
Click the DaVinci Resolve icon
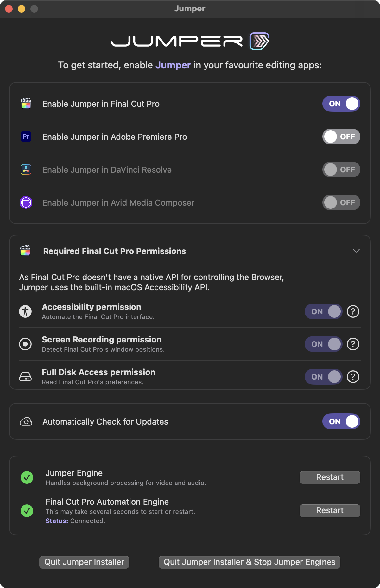pos(26,169)
